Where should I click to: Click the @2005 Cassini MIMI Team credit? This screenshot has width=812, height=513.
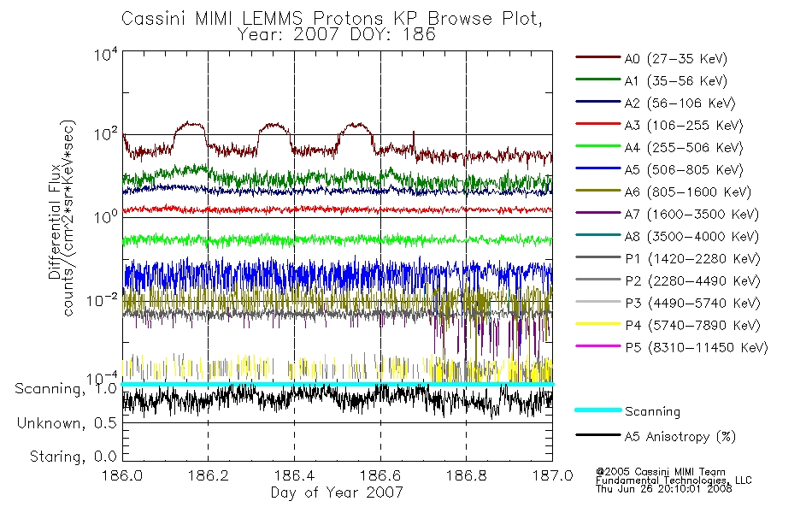point(661,472)
